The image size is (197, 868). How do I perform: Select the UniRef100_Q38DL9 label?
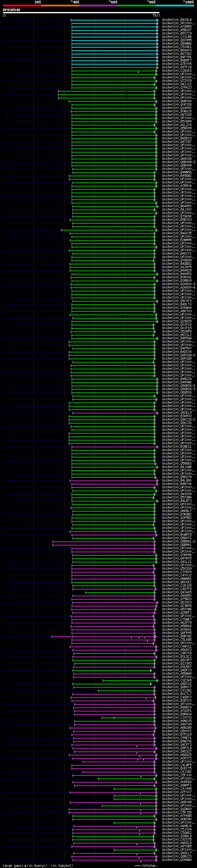(x=177, y=836)
